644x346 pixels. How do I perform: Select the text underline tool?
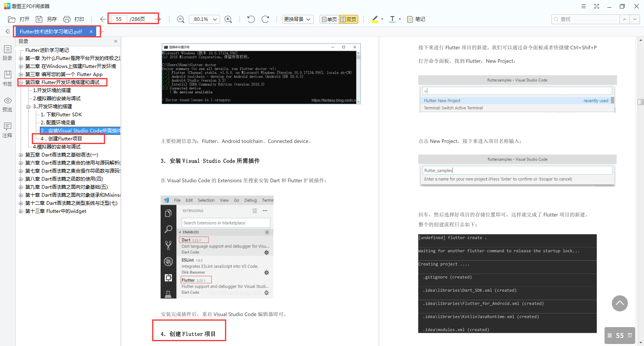pyautogui.click(x=392, y=19)
